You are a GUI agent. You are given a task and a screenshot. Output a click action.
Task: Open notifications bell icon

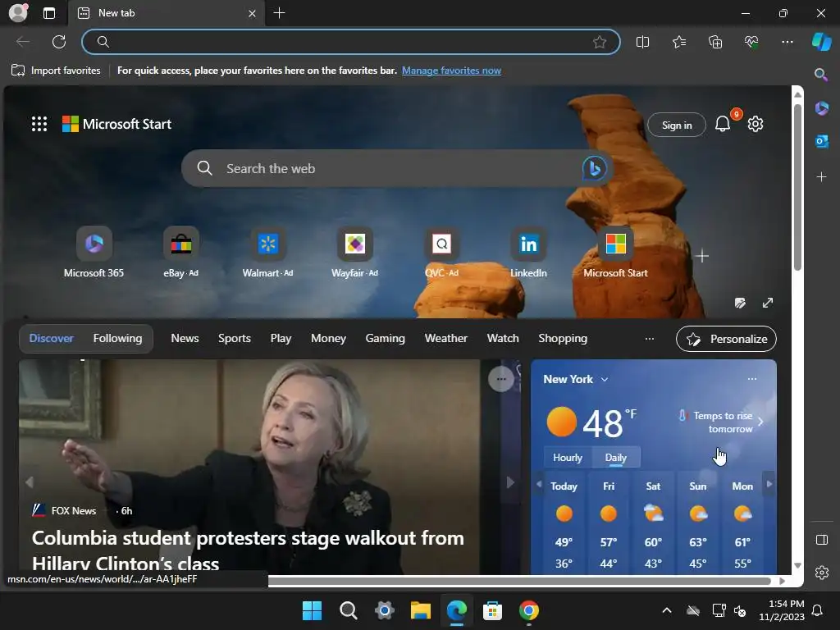(x=722, y=125)
